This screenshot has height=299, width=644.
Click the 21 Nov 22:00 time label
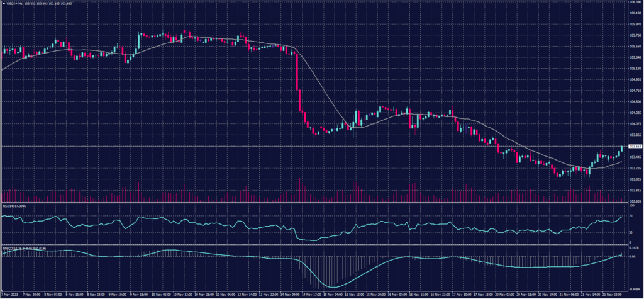[x=612, y=295]
